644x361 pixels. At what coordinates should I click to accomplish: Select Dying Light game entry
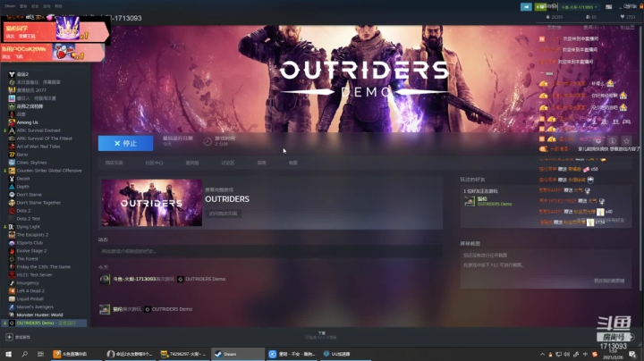28,227
